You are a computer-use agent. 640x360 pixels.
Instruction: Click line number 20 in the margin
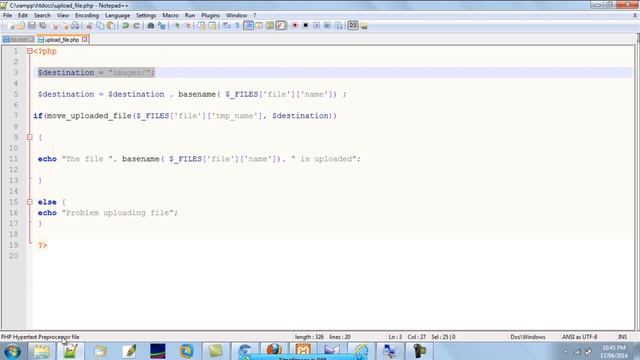(x=13, y=256)
